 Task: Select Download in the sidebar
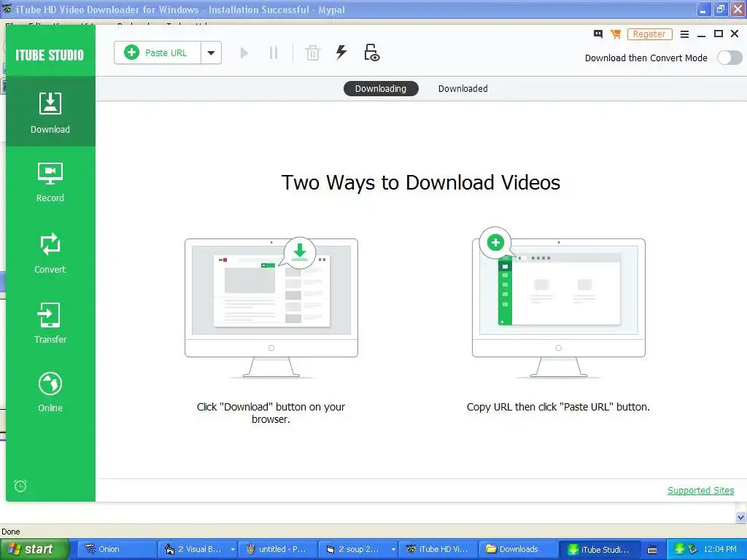(x=50, y=112)
